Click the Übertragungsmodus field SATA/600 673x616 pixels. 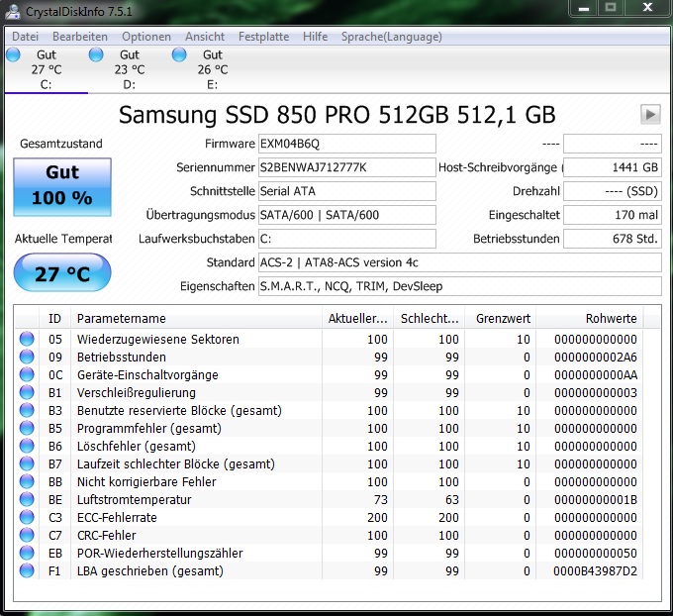[346, 215]
